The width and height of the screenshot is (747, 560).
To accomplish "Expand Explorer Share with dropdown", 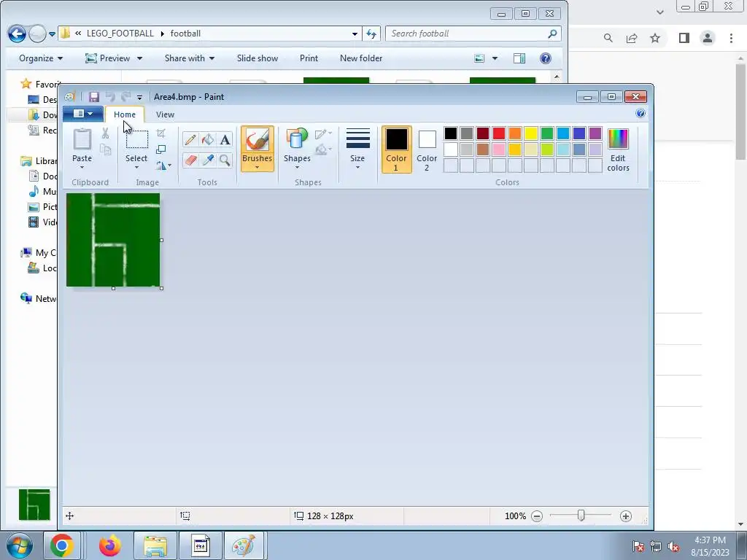I will click(189, 58).
